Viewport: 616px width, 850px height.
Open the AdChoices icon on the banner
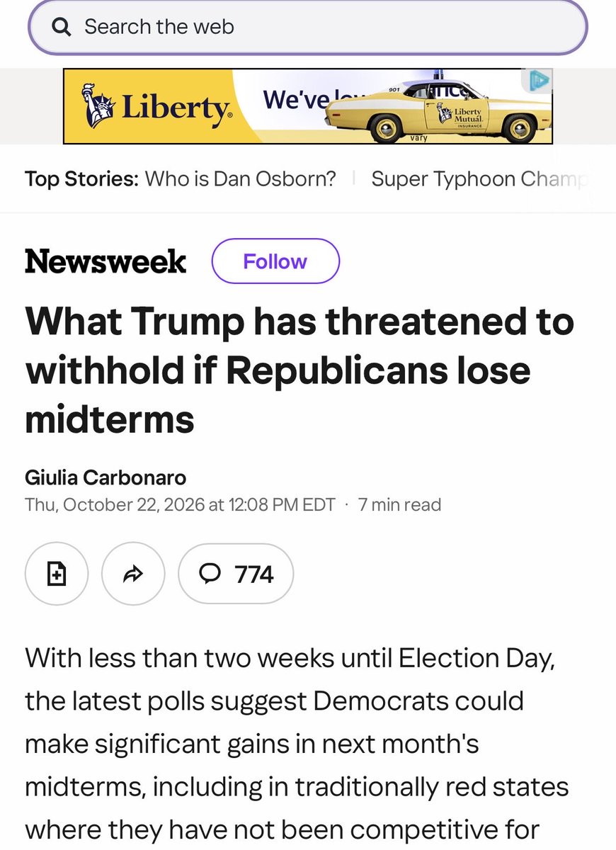tap(537, 81)
